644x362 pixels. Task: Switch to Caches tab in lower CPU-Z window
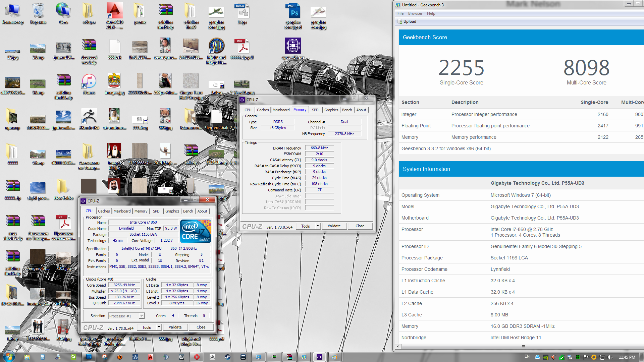pyautogui.click(x=104, y=211)
